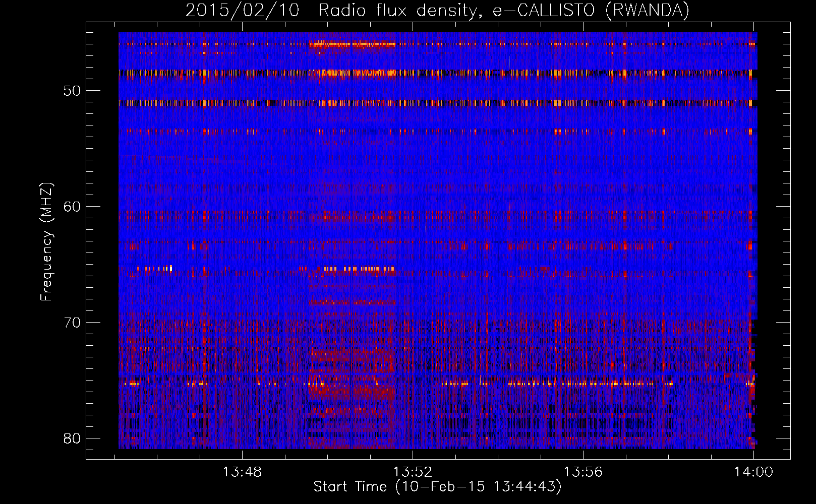Click the "60" frequency tick label
The width and height of the screenshot is (816, 504).
pos(73,207)
